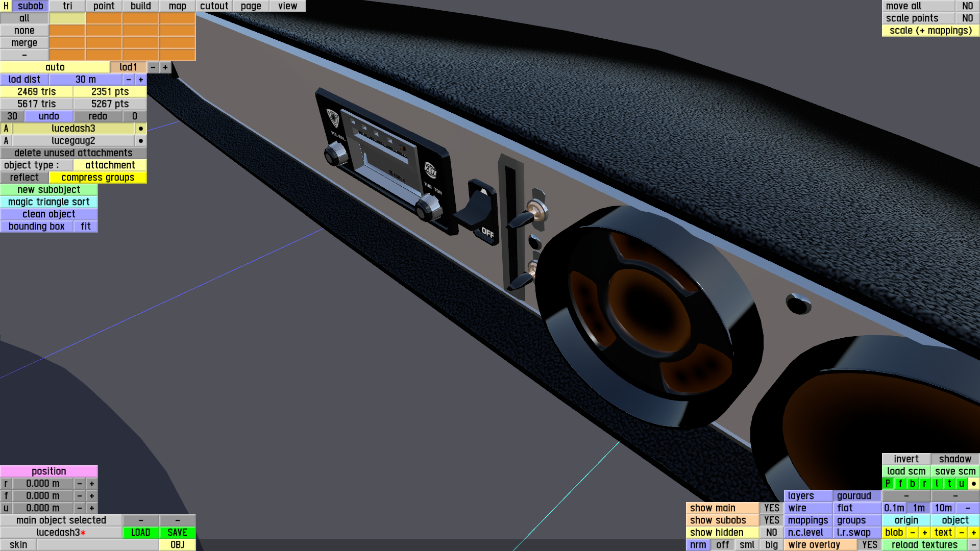Decrease text size with minus button
This screenshot has width=980, height=551.
961,533
